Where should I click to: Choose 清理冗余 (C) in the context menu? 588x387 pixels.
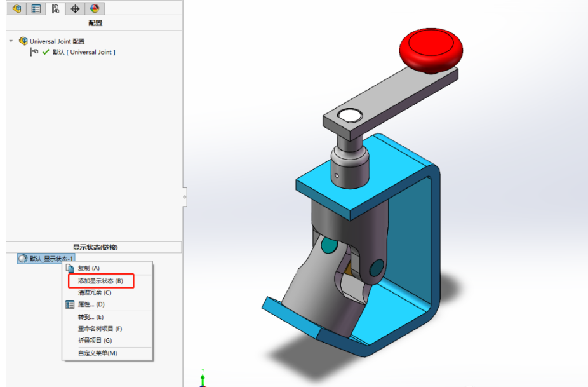[94, 292]
